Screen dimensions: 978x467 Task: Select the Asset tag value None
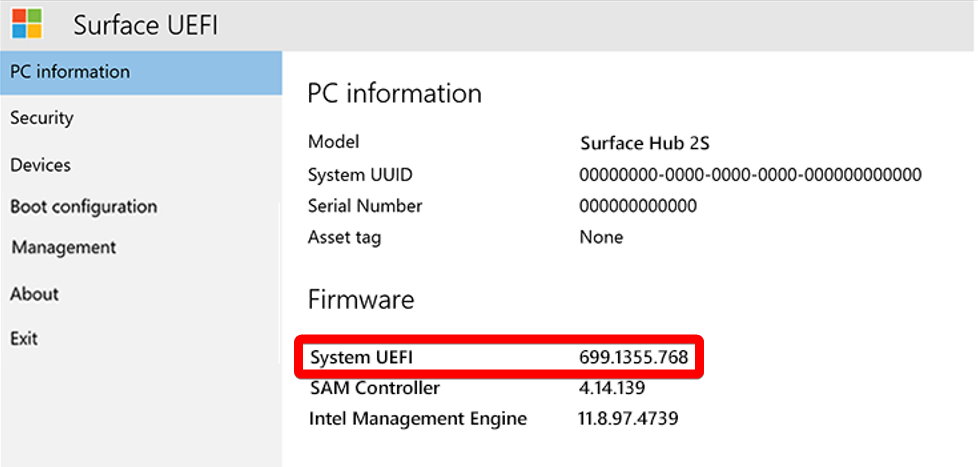(x=601, y=237)
